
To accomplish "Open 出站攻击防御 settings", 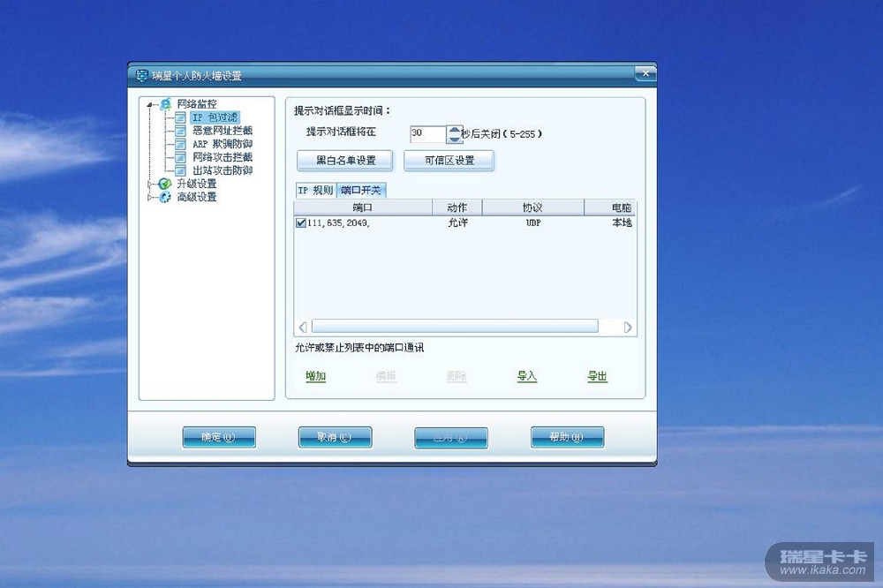I will (x=223, y=170).
